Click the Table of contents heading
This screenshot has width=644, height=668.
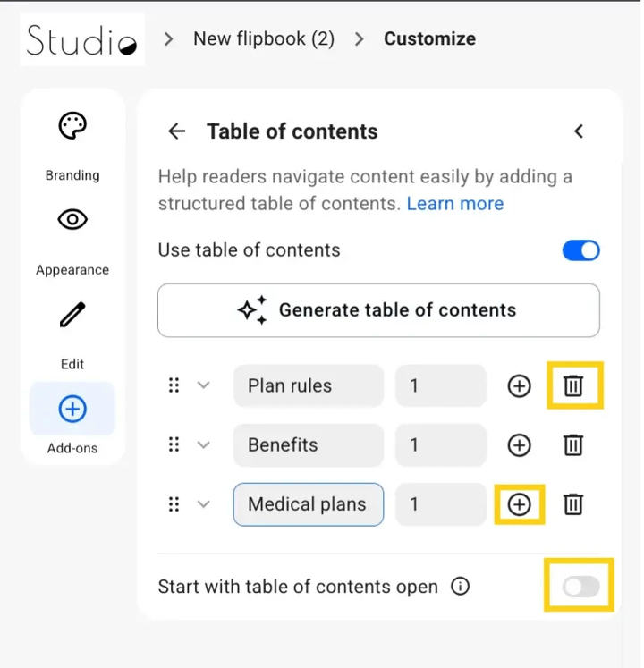[x=292, y=131]
